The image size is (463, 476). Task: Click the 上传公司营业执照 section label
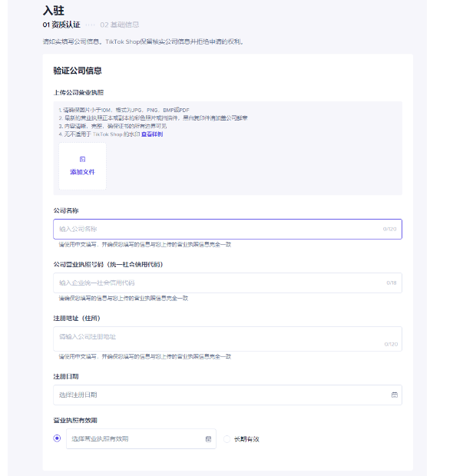tap(78, 92)
